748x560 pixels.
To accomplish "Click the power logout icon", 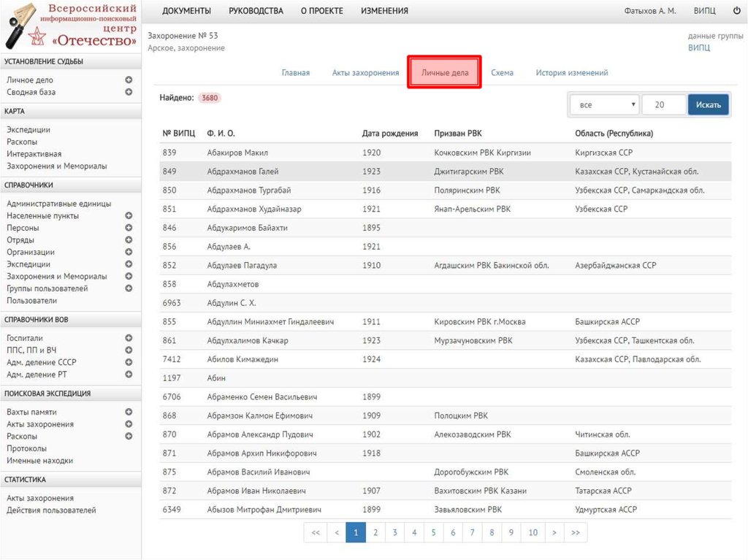I will tap(736, 11).
